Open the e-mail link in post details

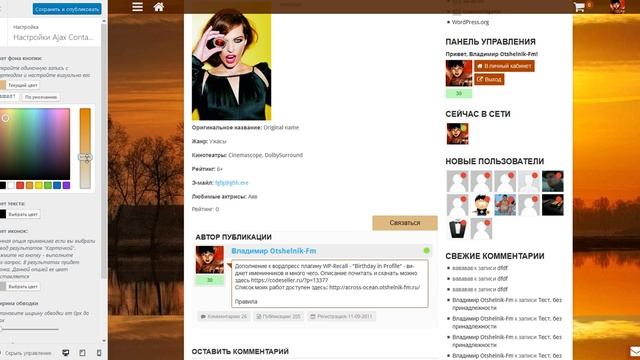coord(231,182)
